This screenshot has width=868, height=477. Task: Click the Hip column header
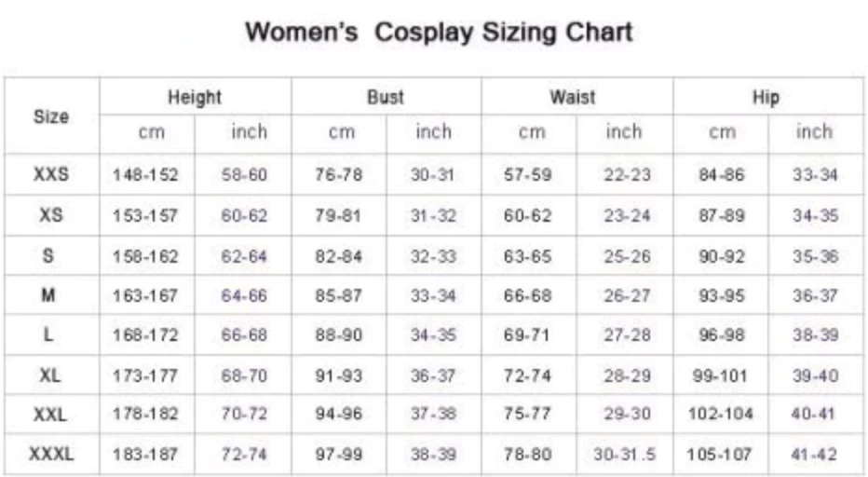click(x=767, y=97)
